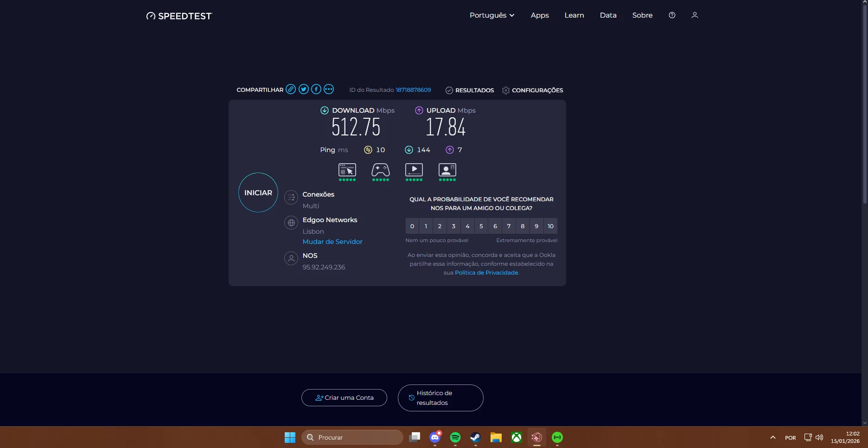Viewport: 868px width, 448px height.
Task: Open result ID 18718878609 link
Action: pos(413,90)
